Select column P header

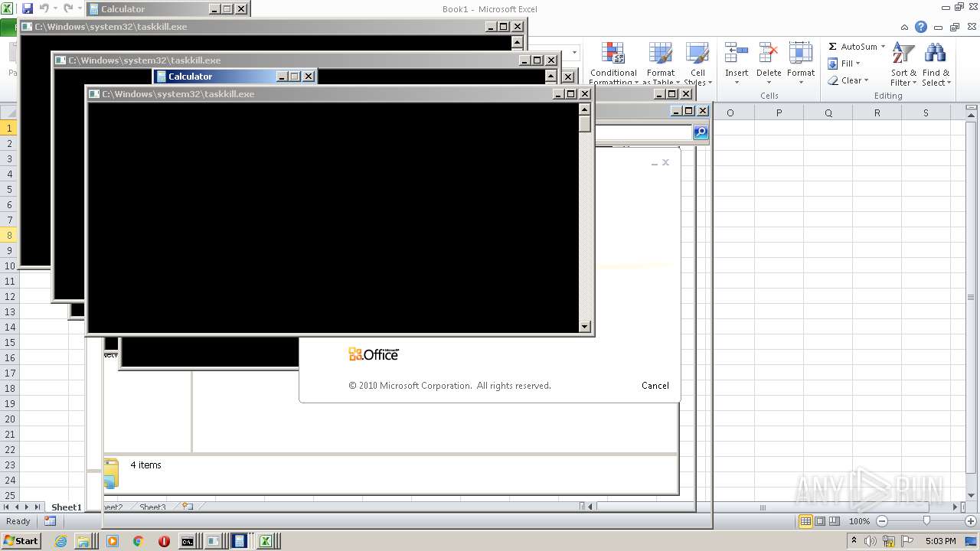tap(779, 112)
